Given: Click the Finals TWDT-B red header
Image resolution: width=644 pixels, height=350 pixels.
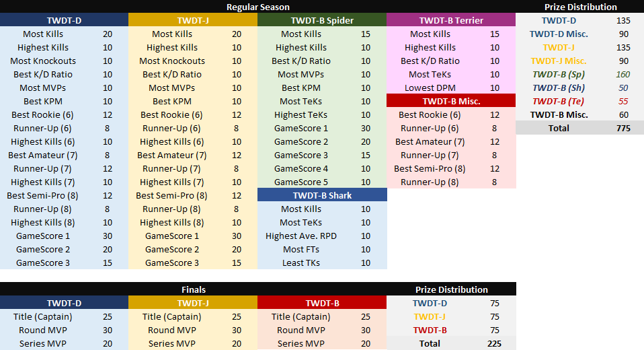Looking at the screenshot, I should coord(322,303).
